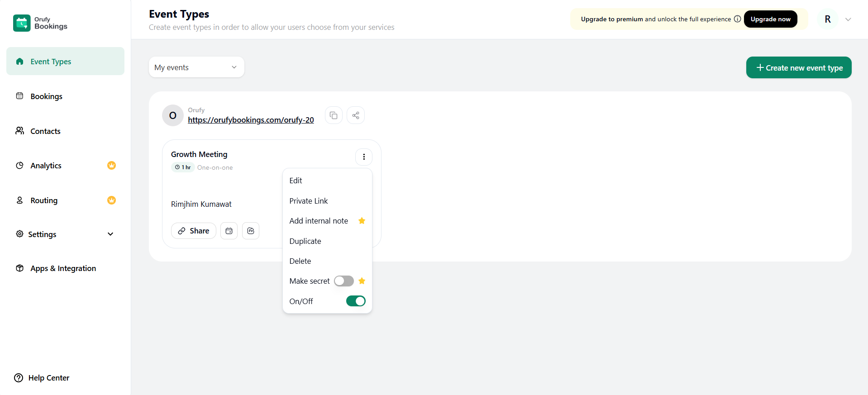Image resolution: width=868 pixels, height=395 pixels.
Task: Turn off the On/Off event switch
Action: (x=356, y=301)
